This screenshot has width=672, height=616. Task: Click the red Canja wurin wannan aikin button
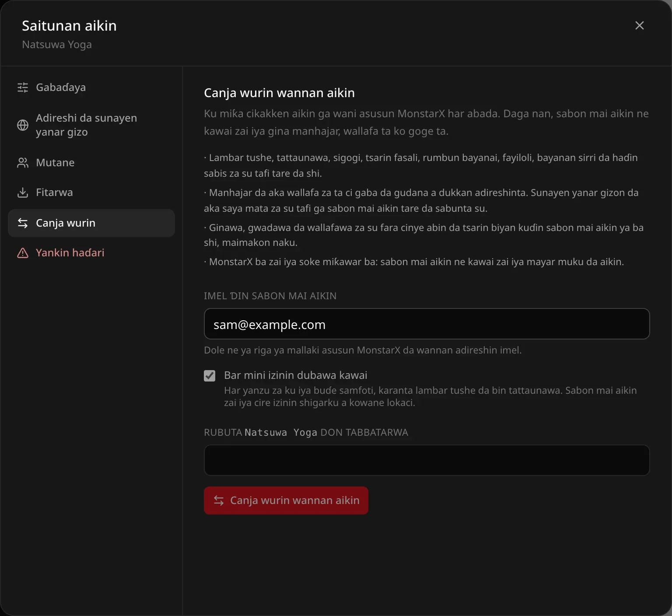286,500
